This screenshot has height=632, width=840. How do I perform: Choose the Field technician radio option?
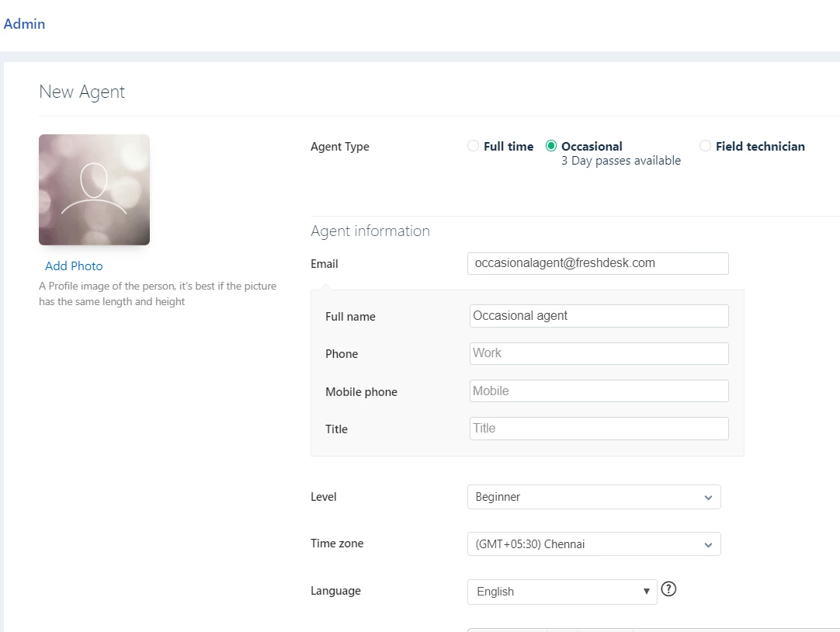[705, 146]
